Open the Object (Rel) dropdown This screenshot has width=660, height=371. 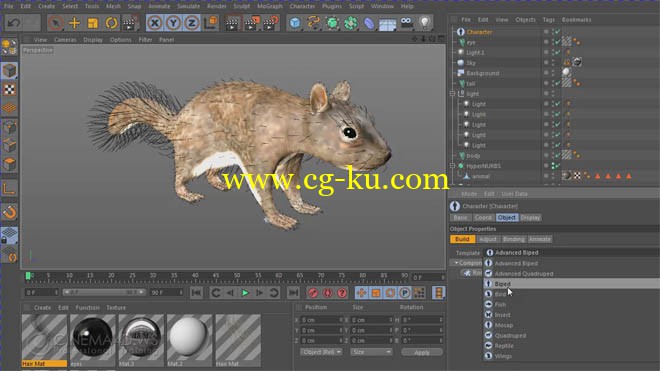coord(321,352)
